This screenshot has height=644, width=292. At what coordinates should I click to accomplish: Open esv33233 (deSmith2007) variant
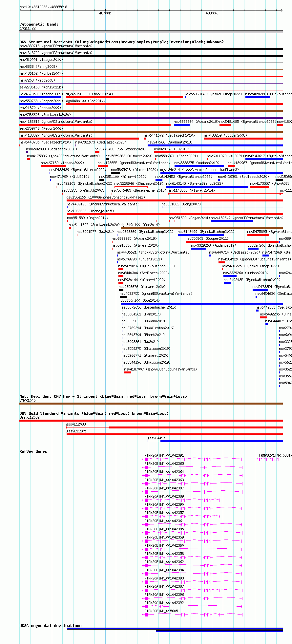(83, 190)
